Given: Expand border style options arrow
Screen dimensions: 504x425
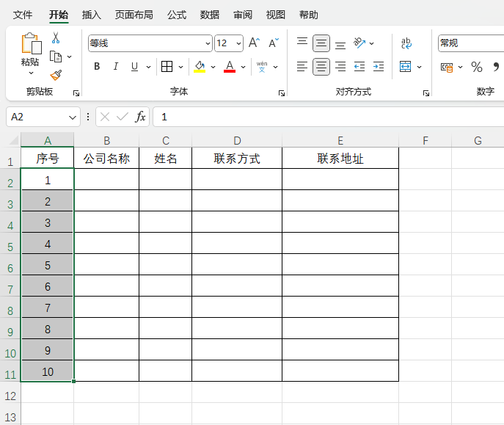Looking at the screenshot, I should pyautogui.click(x=181, y=67).
